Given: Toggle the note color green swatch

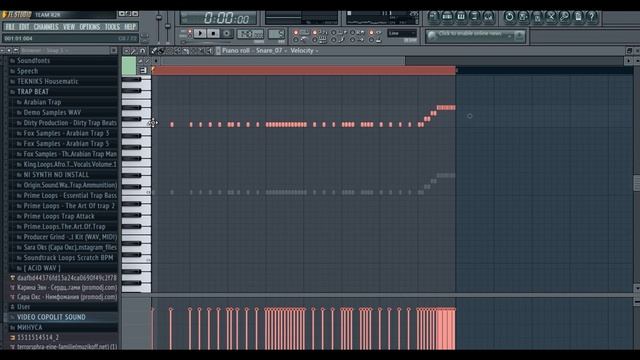Looking at the screenshot, I should tap(129, 66).
